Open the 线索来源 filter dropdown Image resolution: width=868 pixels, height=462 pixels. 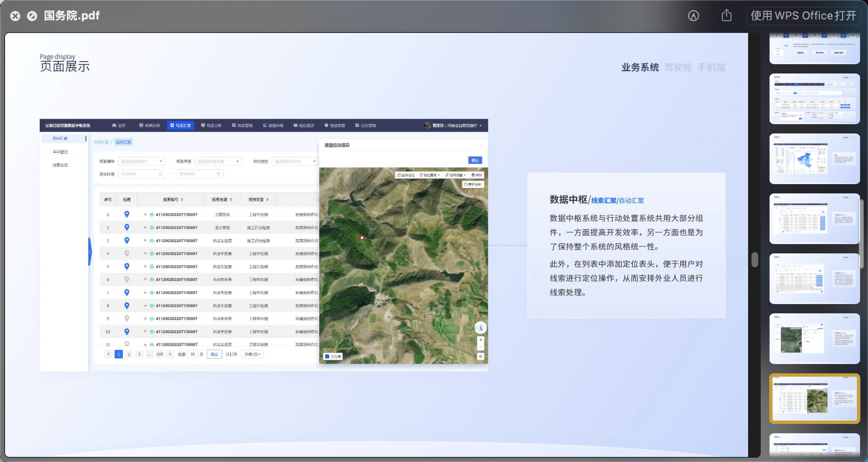point(218,161)
